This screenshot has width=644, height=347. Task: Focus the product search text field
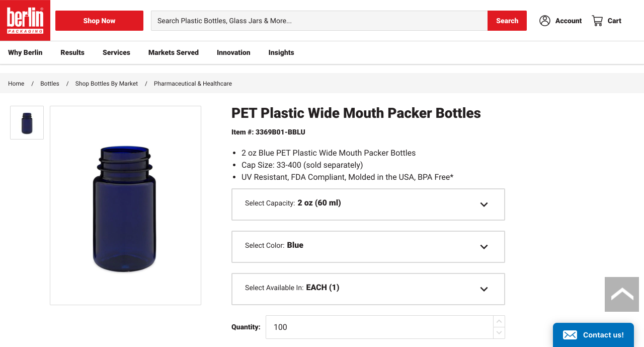(319, 21)
